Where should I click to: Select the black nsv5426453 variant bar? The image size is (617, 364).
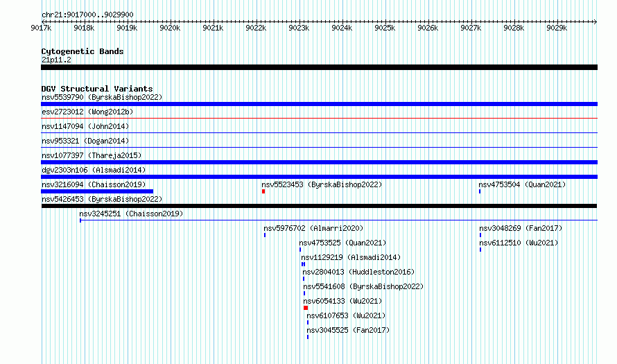319,206
